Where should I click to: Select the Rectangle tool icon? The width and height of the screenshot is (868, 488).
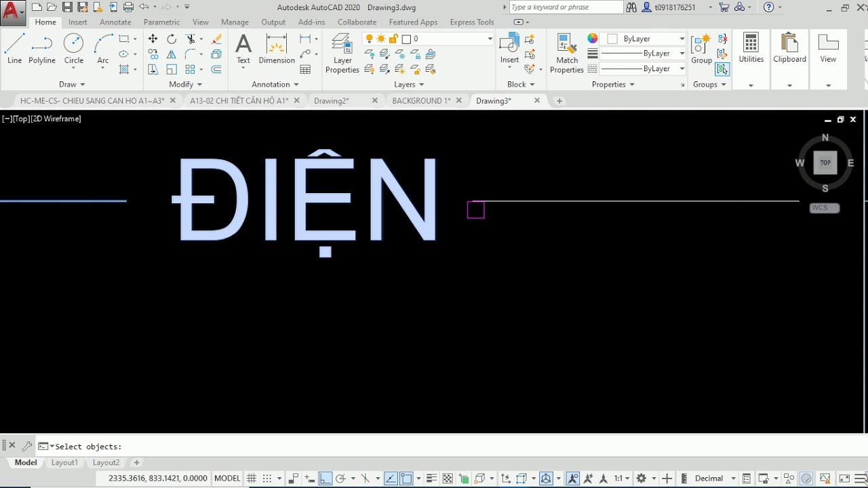tap(124, 39)
